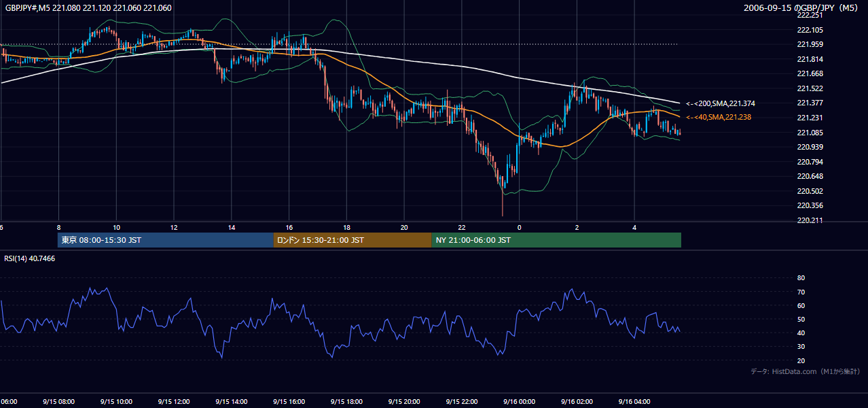Click the 9/15 08:00 time axis label
Screen dimensions: 868x408
(x=58, y=401)
